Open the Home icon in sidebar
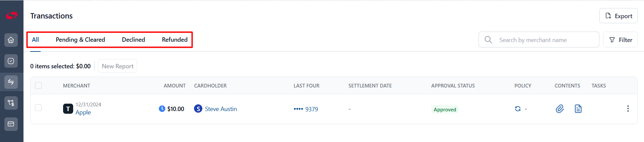The width and height of the screenshot is (644, 142). [x=11, y=40]
